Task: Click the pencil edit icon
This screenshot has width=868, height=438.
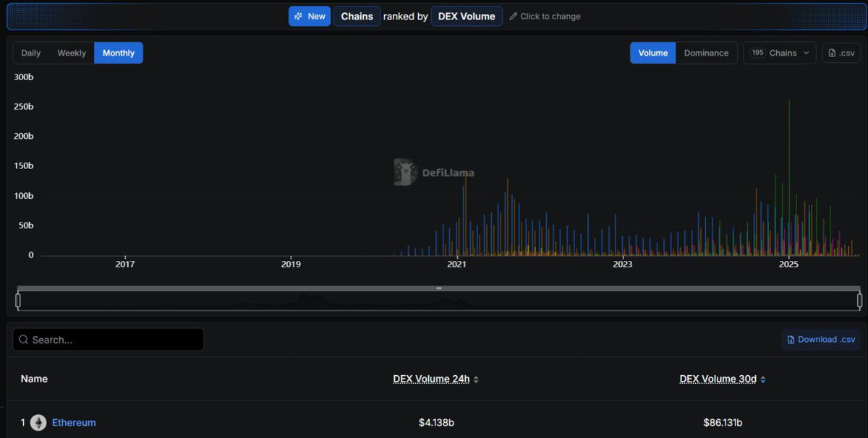Action: 514,16
